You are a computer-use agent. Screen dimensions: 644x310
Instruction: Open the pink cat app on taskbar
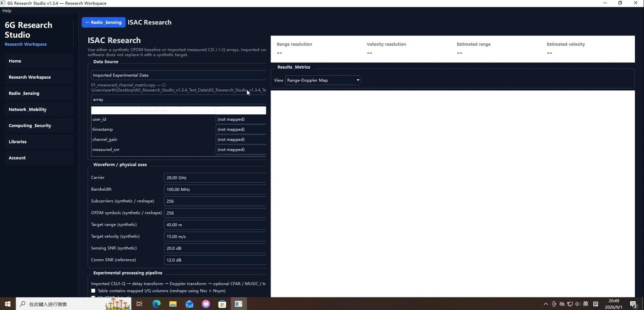click(x=206, y=304)
